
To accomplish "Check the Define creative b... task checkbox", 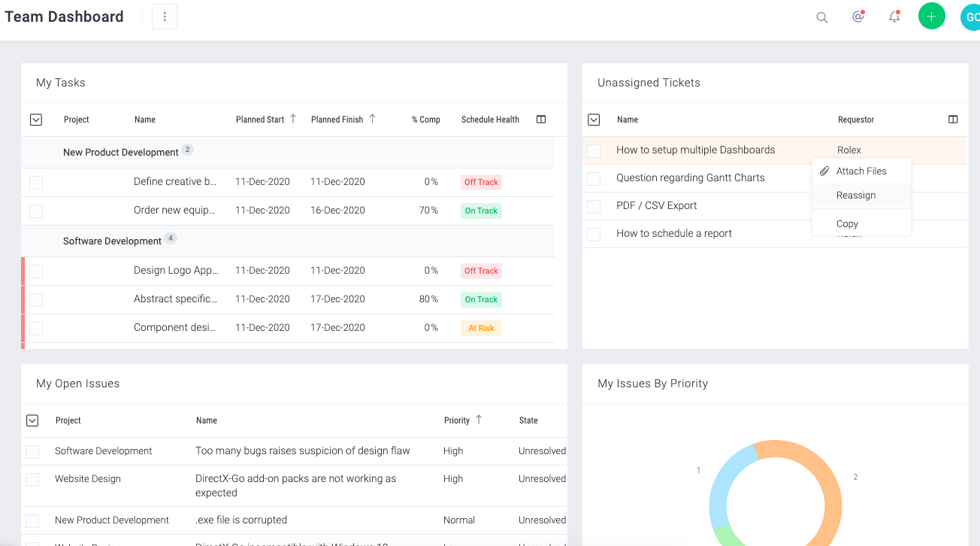I will [36, 182].
